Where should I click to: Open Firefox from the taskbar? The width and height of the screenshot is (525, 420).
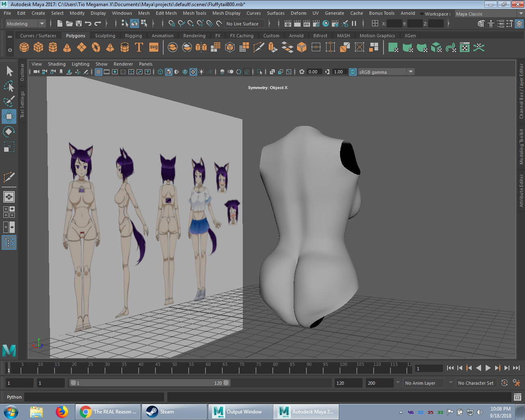[x=62, y=412]
